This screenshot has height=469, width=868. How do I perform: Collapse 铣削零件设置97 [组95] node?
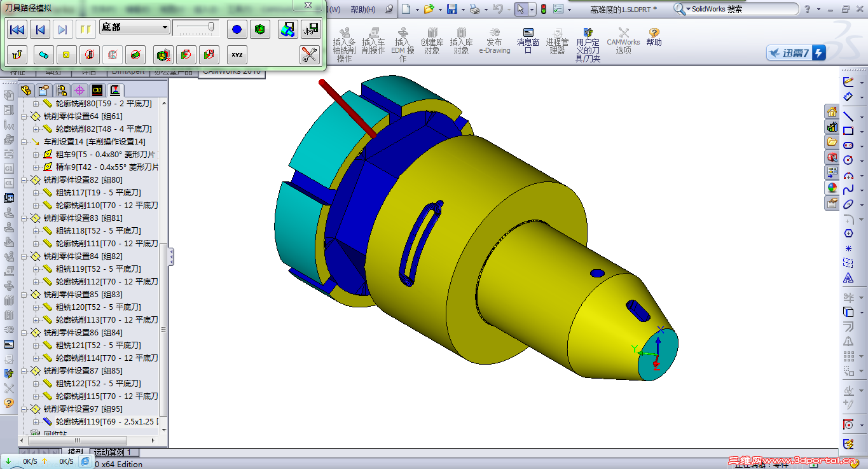click(x=24, y=409)
